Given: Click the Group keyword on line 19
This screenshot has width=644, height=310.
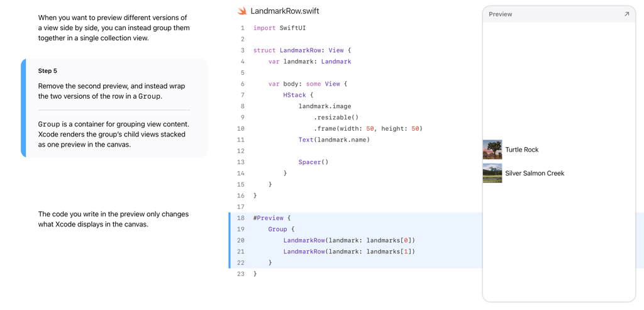Looking at the screenshot, I should (x=277, y=230).
